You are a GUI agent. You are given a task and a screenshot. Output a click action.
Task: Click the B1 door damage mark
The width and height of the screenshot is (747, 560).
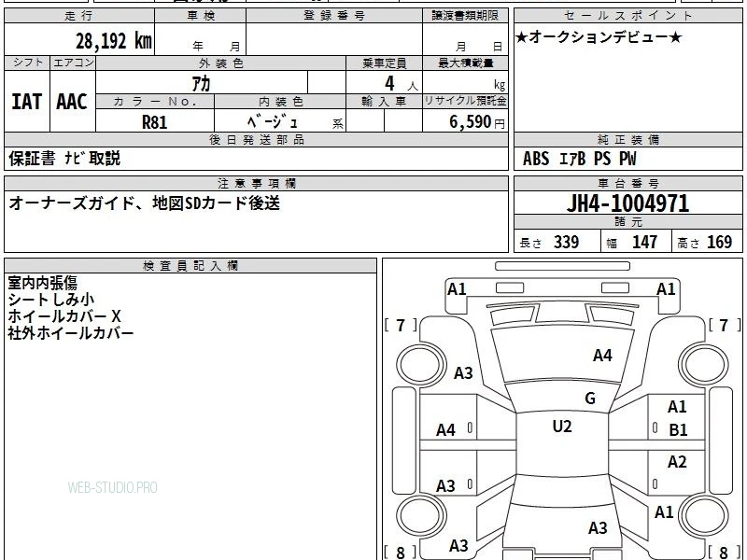coord(678,430)
